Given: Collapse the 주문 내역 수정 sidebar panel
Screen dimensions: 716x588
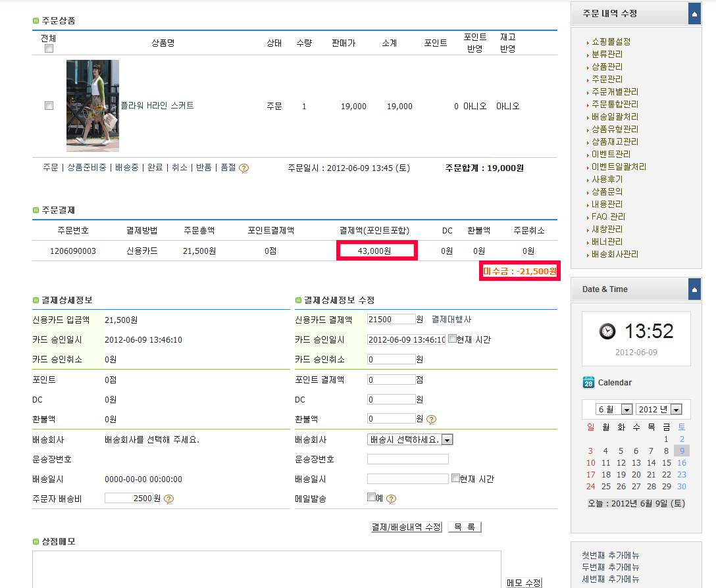Looking at the screenshot, I should tap(694, 14).
